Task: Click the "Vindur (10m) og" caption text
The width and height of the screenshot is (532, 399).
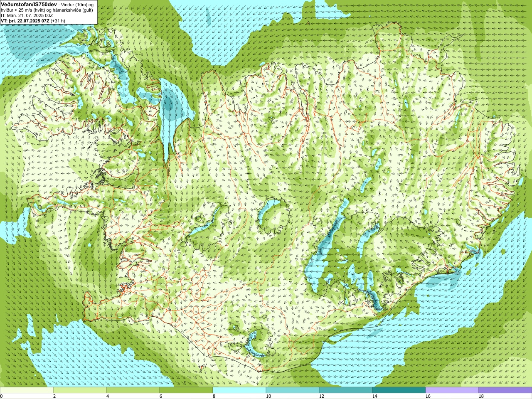Action: pos(78,4)
